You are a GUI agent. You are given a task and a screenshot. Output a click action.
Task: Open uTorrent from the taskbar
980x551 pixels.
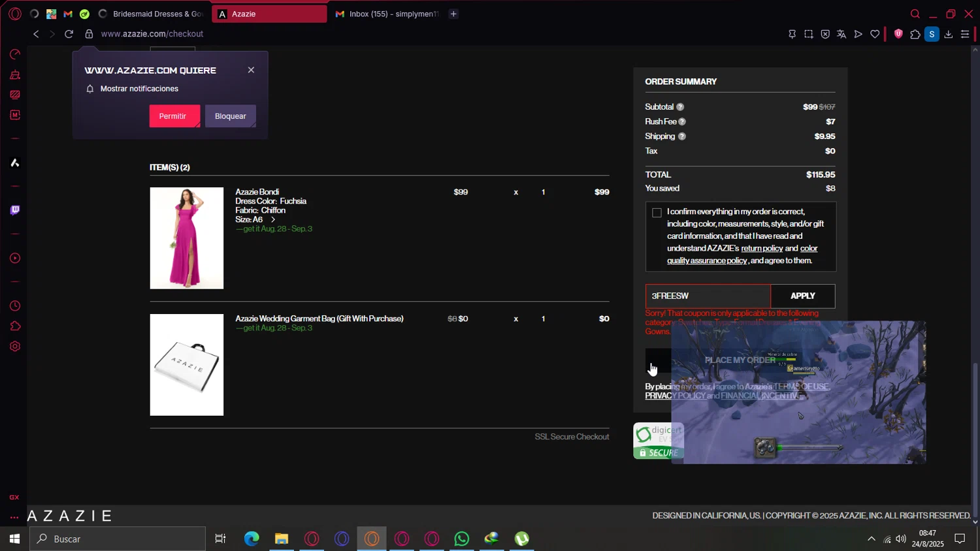click(522, 539)
